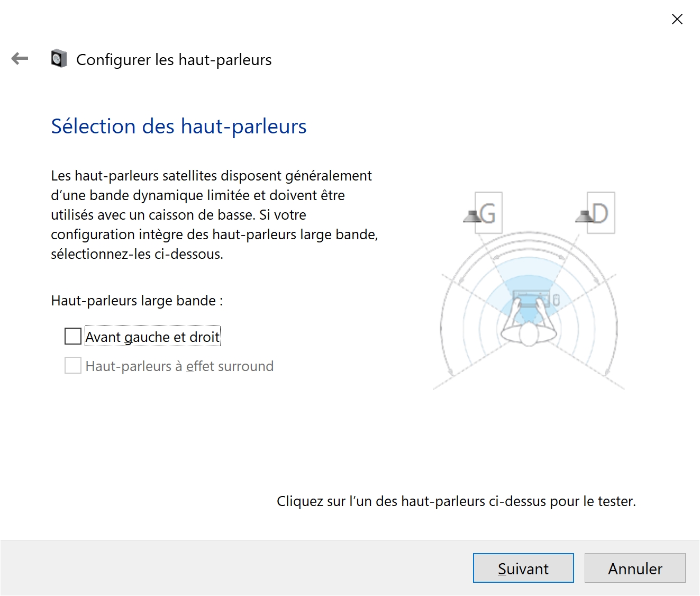Click the Sélection des haut-parleurs heading
This screenshot has width=700, height=596.
(x=179, y=127)
